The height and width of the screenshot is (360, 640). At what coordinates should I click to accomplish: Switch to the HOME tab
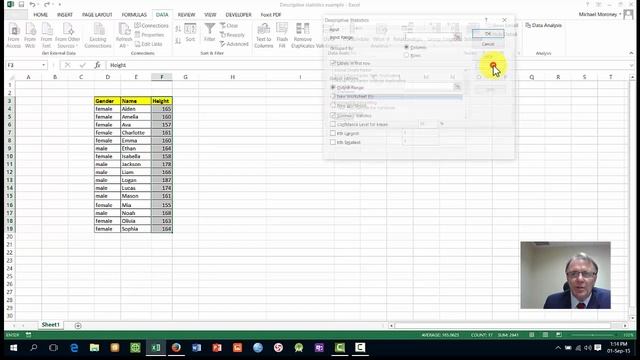[x=40, y=15]
